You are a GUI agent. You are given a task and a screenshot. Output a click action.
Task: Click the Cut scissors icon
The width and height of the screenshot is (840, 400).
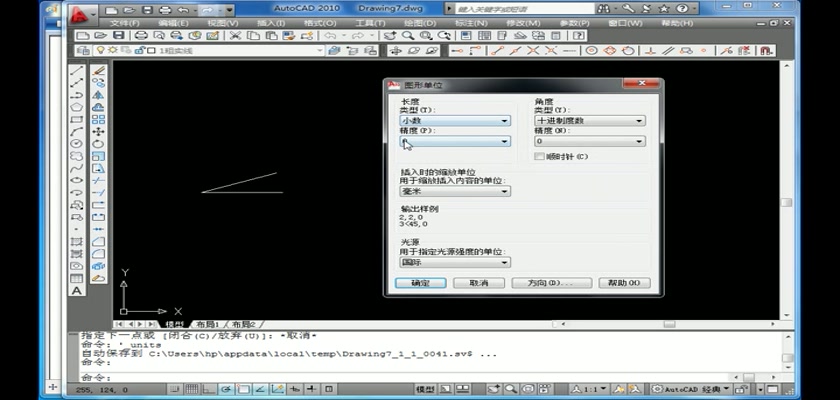pos(235,35)
